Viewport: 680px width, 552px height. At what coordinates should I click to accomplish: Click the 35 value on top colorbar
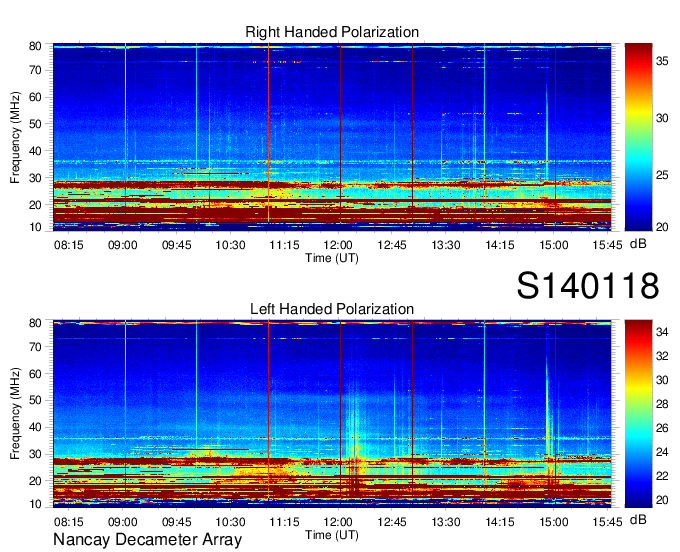click(x=662, y=61)
